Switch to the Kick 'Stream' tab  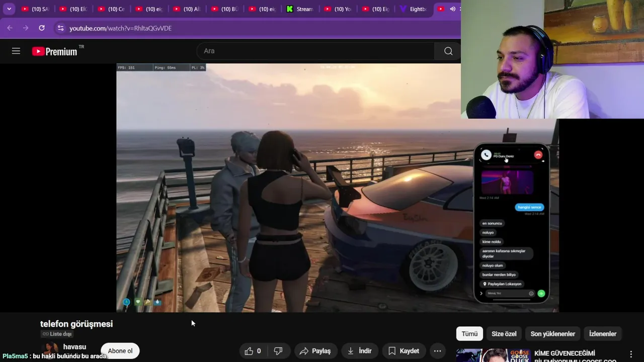(x=300, y=9)
